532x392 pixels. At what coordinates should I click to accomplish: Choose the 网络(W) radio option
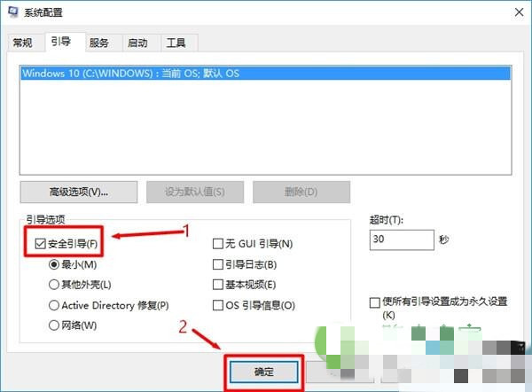click(54, 325)
